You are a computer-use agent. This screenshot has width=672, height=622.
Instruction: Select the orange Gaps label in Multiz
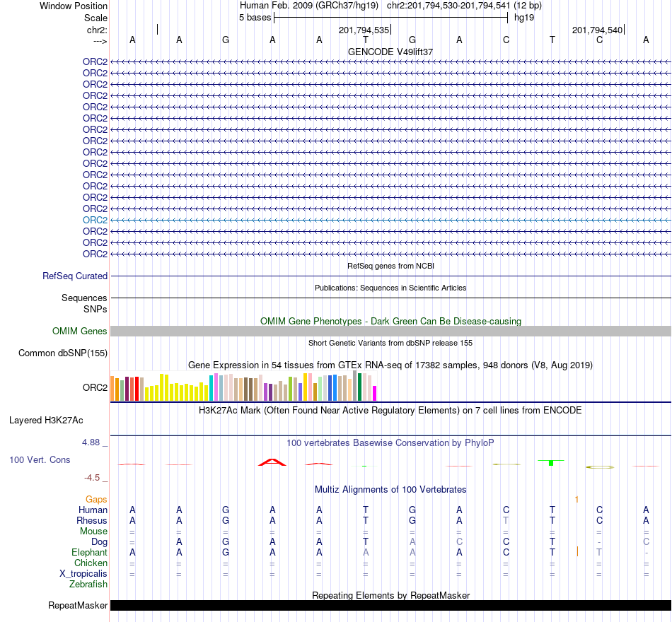pyautogui.click(x=96, y=500)
